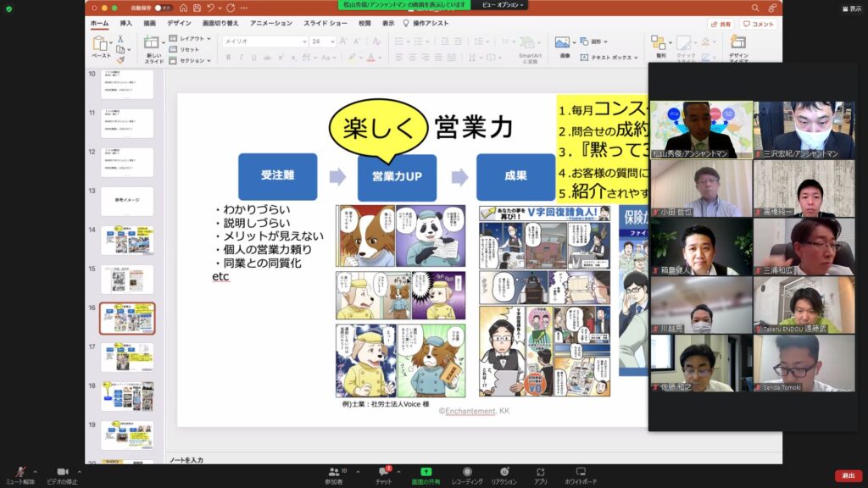868x488 pixels.
Task: Redo the last action
Action: [x=231, y=8]
